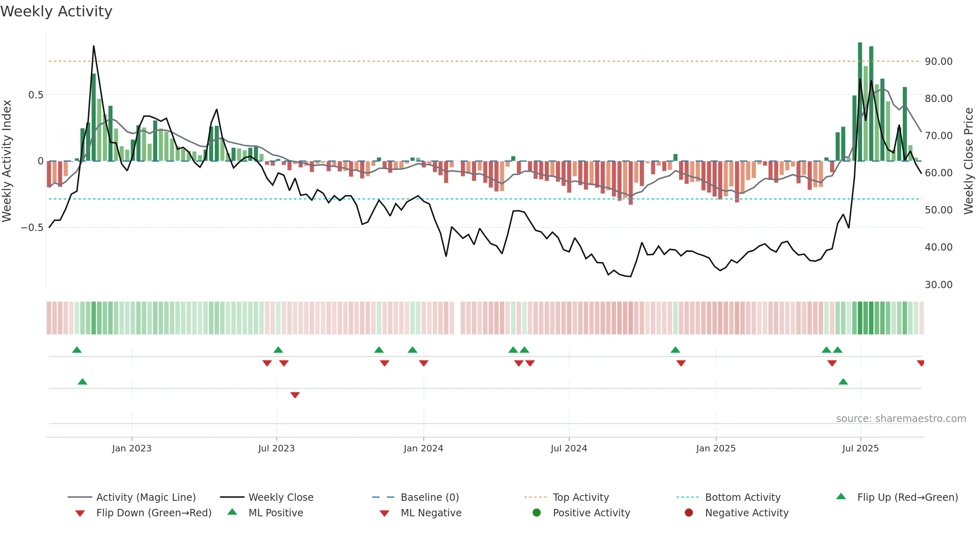Click the orange Top Activity dashed line
Image resolution: width=980 pixels, height=551 pixels.
(x=485, y=61)
